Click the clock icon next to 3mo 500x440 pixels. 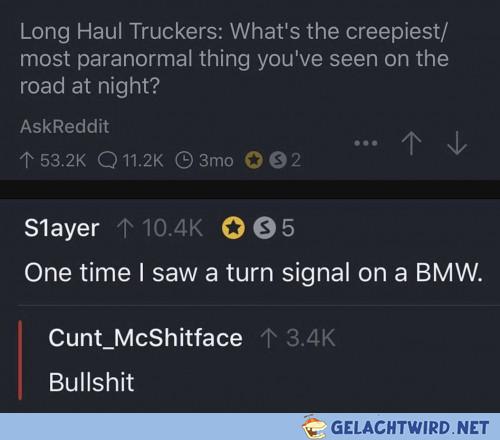pyautogui.click(x=184, y=160)
